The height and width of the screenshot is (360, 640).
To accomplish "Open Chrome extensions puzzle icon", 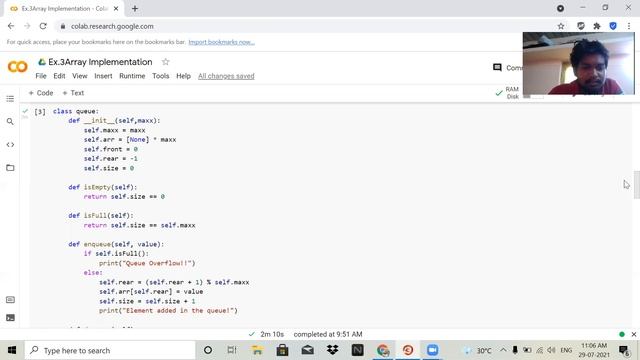I will [x=597, y=26].
